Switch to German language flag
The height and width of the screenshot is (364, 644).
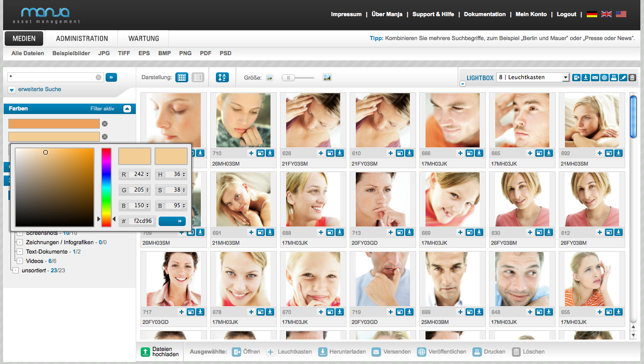pos(591,15)
